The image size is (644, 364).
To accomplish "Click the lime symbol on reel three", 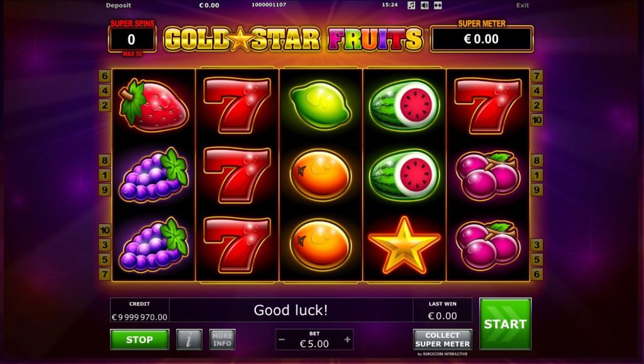I will (320, 105).
